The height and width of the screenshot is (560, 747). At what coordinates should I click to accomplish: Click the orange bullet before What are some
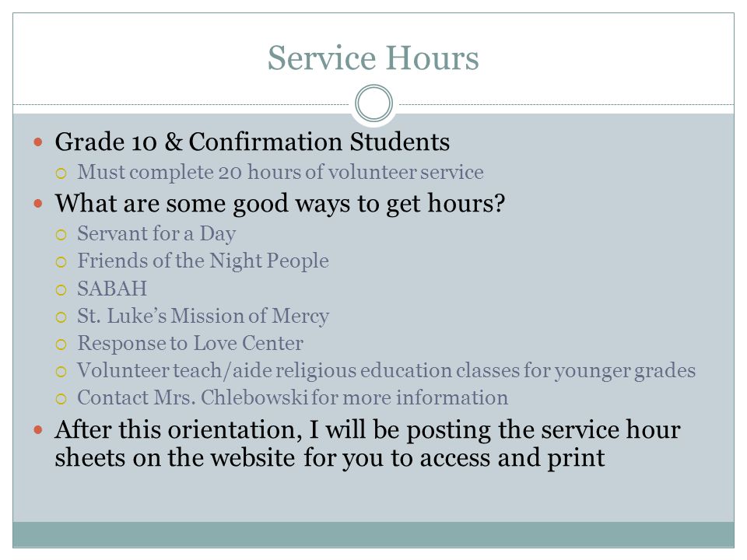coord(38,204)
